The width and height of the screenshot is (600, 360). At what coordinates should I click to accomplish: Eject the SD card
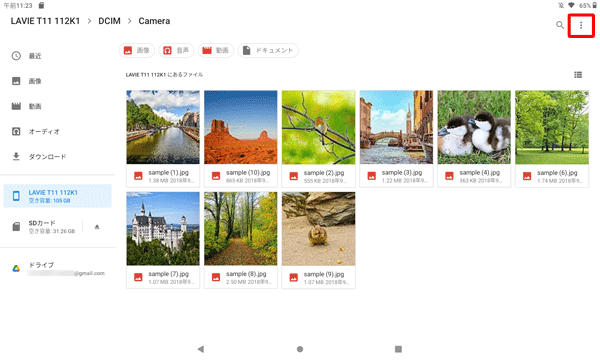(97, 227)
